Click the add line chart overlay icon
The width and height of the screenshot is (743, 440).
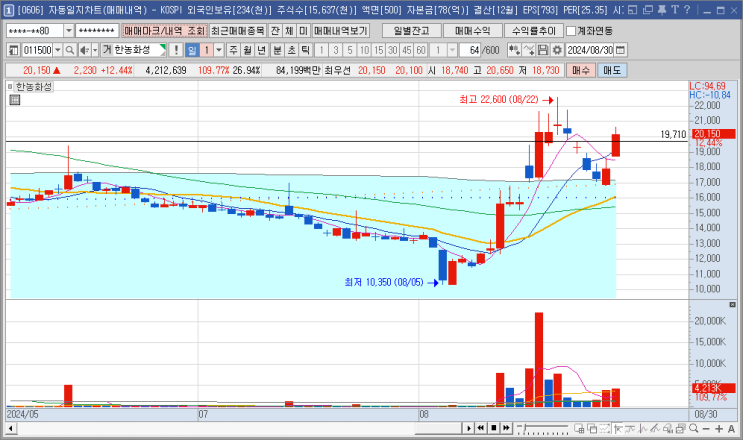[529, 50]
